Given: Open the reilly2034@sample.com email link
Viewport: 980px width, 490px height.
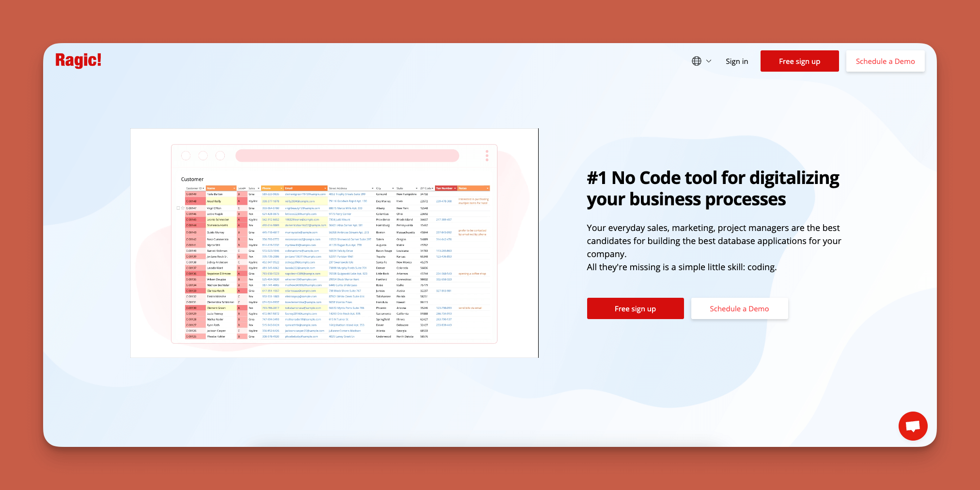Looking at the screenshot, I should tap(300, 201).
